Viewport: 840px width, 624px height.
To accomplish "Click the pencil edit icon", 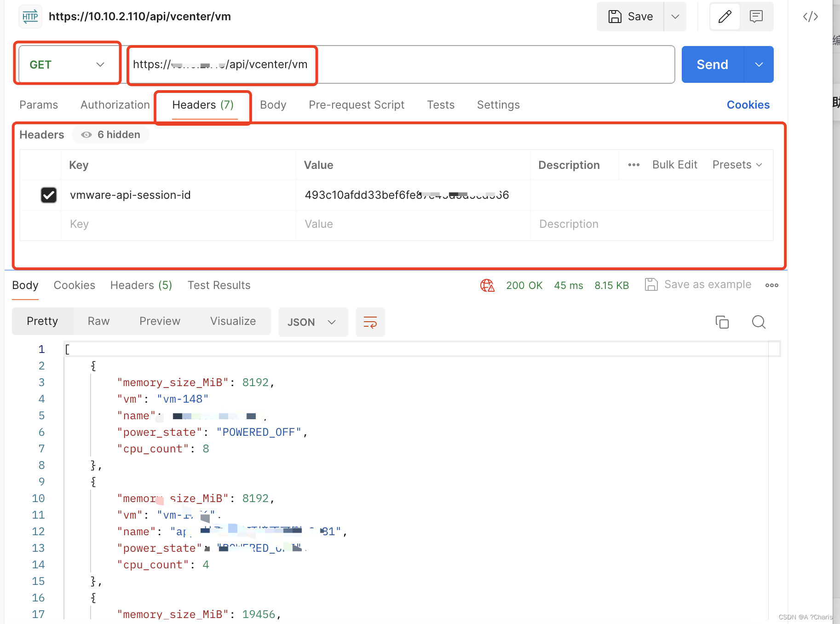I will tap(725, 17).
